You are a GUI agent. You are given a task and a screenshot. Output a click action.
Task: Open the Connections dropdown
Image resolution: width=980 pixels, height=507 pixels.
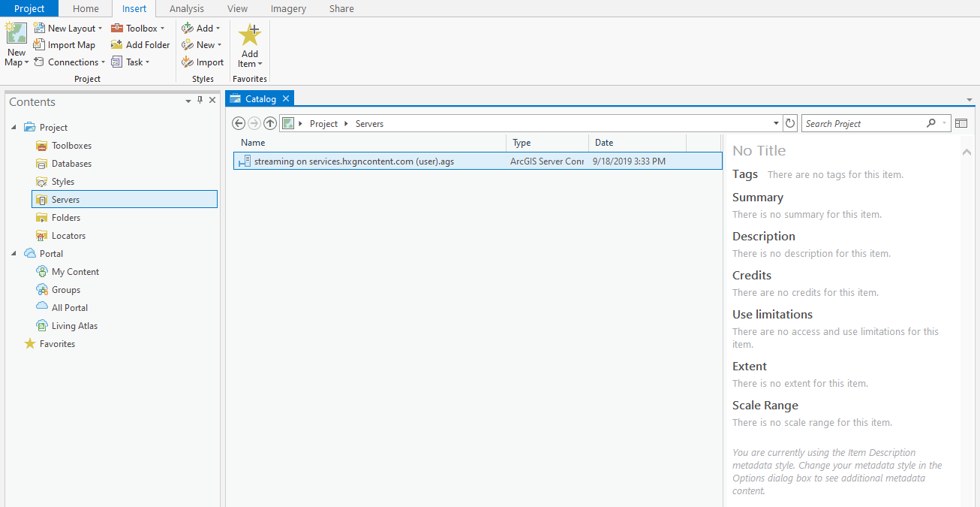point(70,62)
